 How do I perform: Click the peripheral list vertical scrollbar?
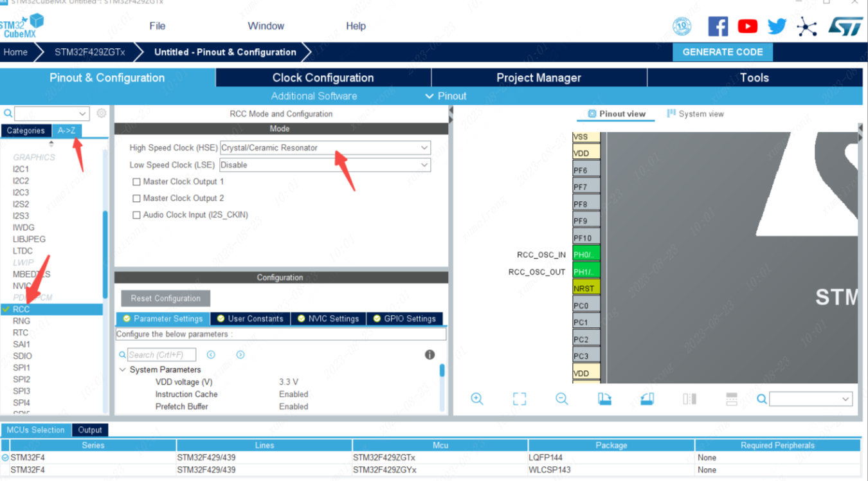105,255
